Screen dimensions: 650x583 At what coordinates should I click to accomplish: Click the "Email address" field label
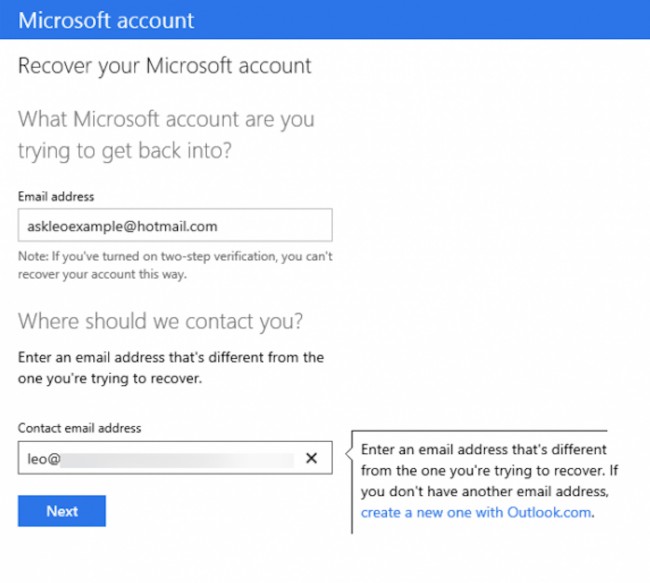tap(56, 197)
